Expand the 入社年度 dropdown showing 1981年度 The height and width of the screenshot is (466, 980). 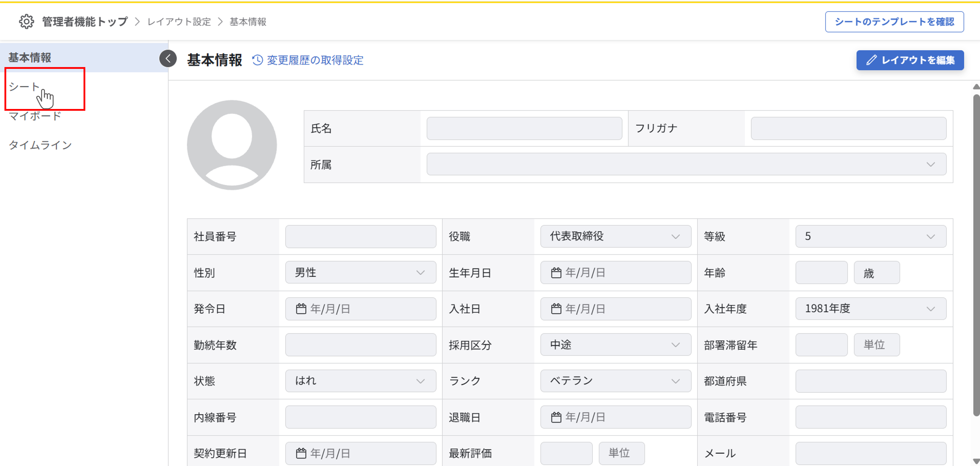pos(870,309)
